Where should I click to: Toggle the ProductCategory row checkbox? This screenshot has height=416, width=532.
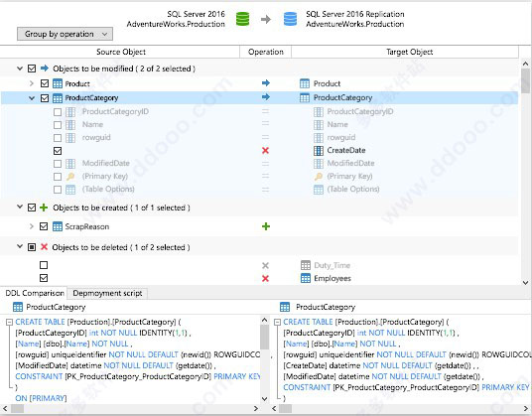tap(45, 98)
